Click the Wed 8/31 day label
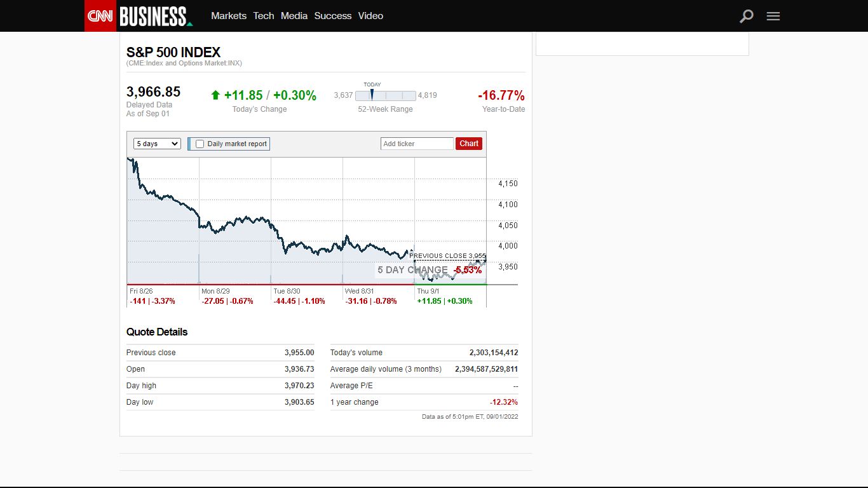Screen dimensions: 868x488 point(359,291)
